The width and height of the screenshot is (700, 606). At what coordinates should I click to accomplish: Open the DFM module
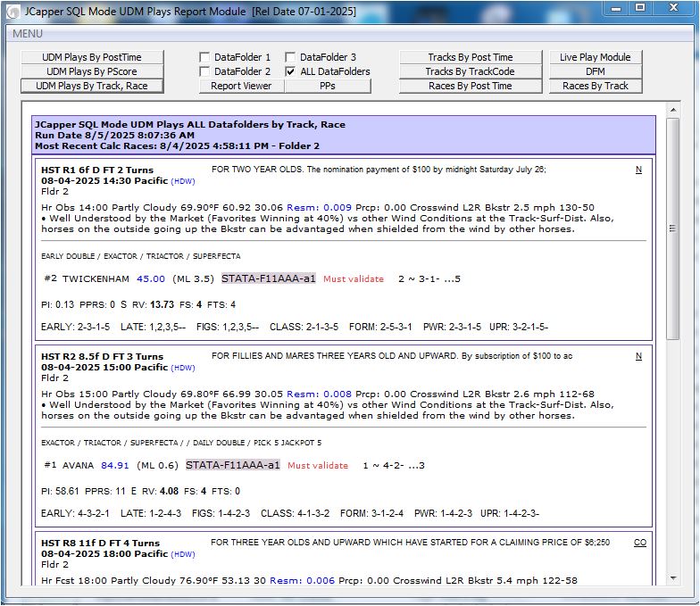click(596, 71)
